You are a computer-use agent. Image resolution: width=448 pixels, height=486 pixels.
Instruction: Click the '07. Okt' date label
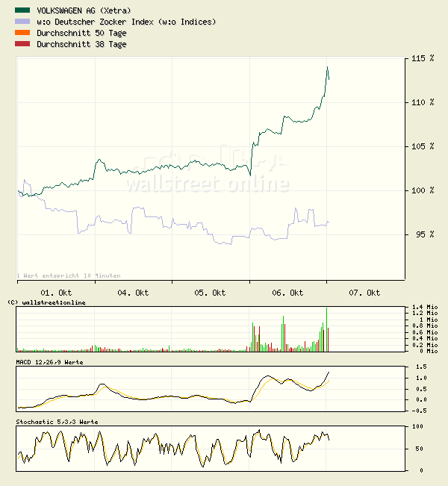364,293
